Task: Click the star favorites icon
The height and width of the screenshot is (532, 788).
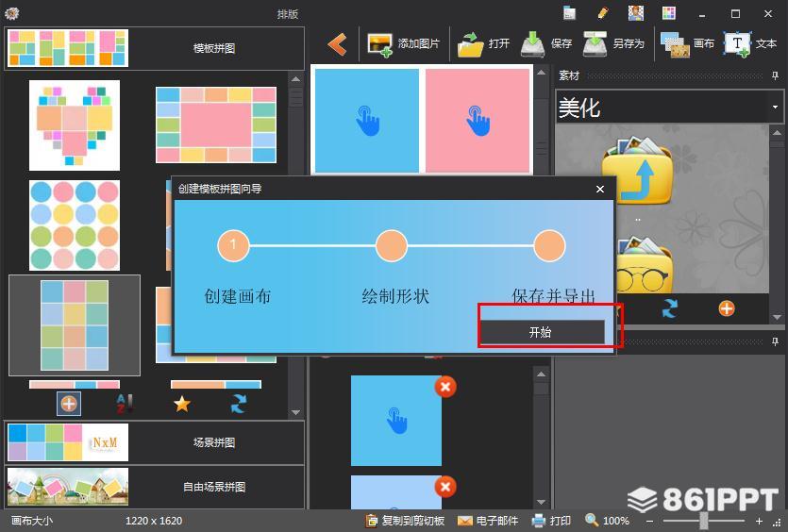Action: pyautogui.click(x=182, y=404)
